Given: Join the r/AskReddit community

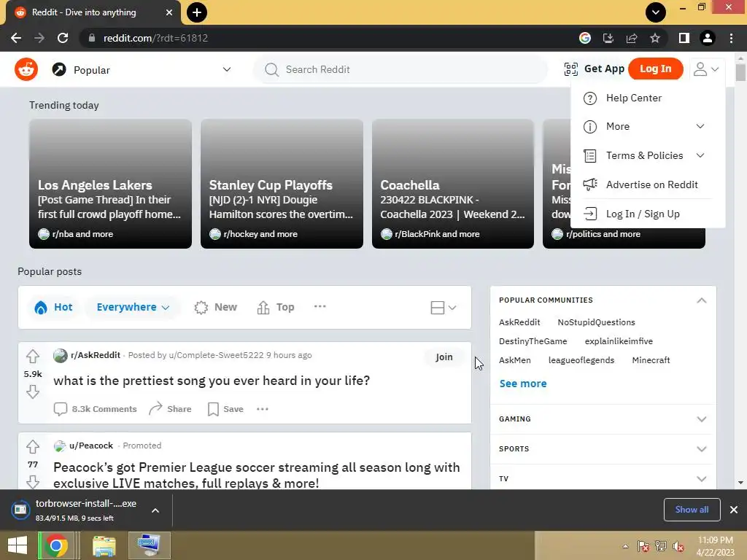Looking at the screenshot, I should click(444, 357).
